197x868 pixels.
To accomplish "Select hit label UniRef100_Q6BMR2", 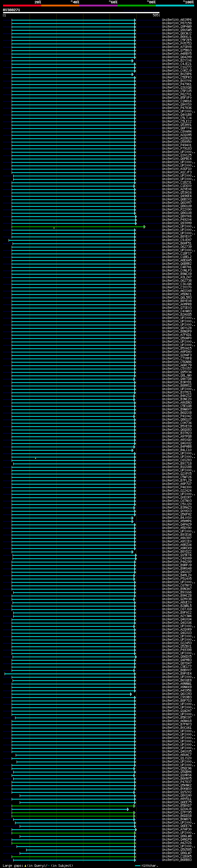I will tap(177, 264).
